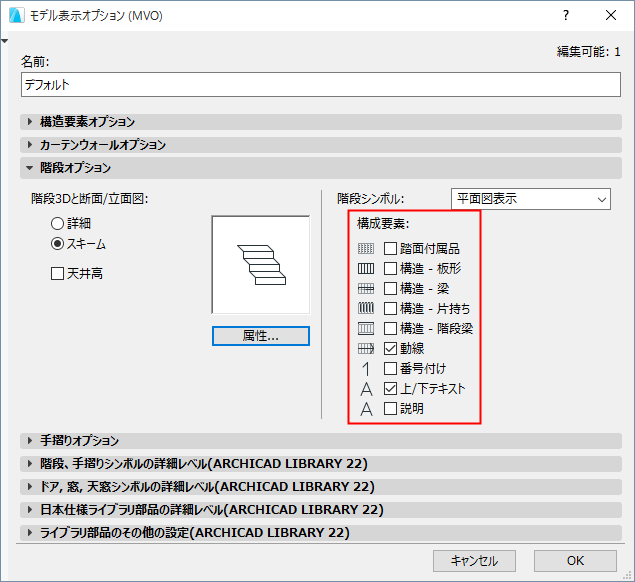Enable the 番号付け checkbox
This screenshot has height=582, width=635.
click(390, 369)
